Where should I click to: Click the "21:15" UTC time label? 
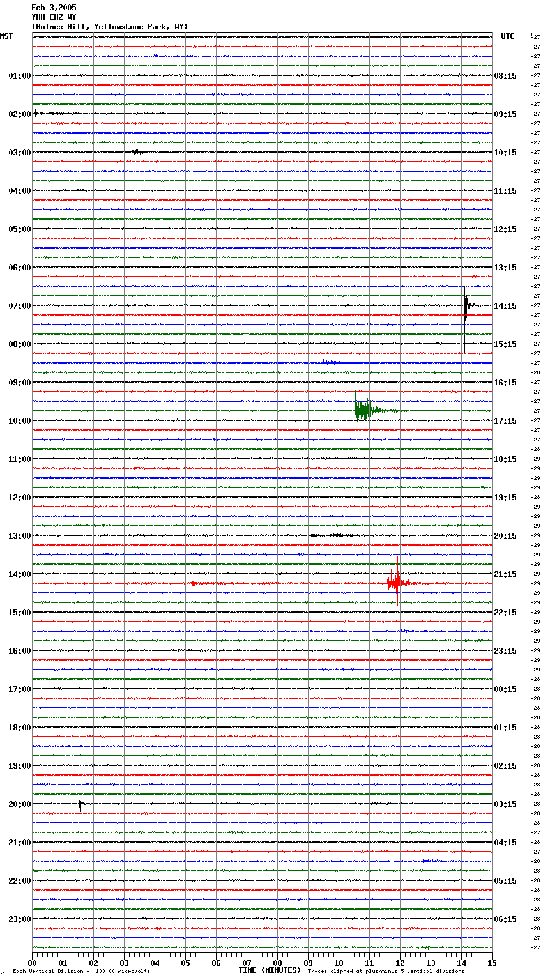tap(505, 574)
